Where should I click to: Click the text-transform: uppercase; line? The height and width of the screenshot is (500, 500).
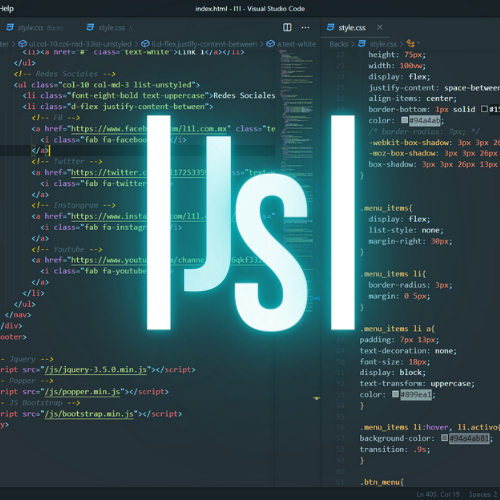point(417,383)
